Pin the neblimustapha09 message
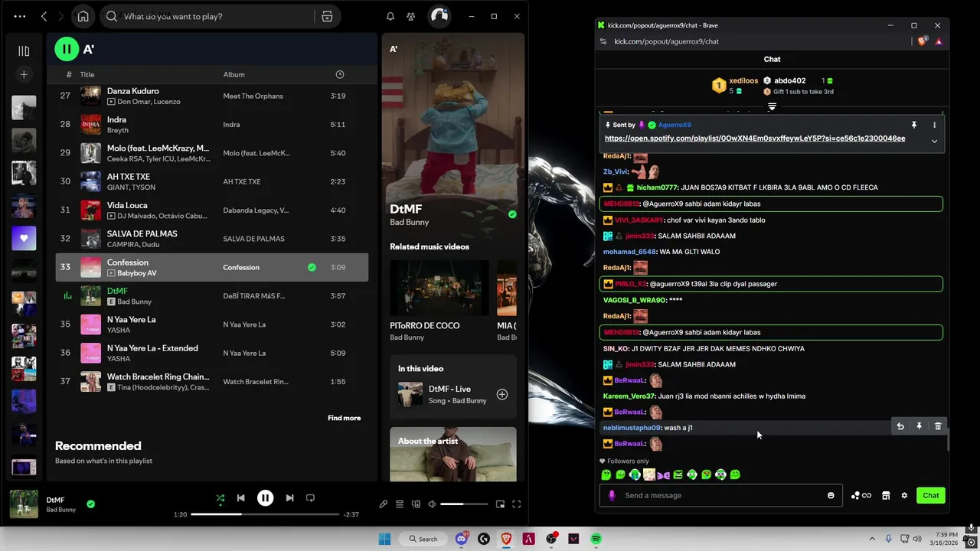980x551 pixels. 919,426
